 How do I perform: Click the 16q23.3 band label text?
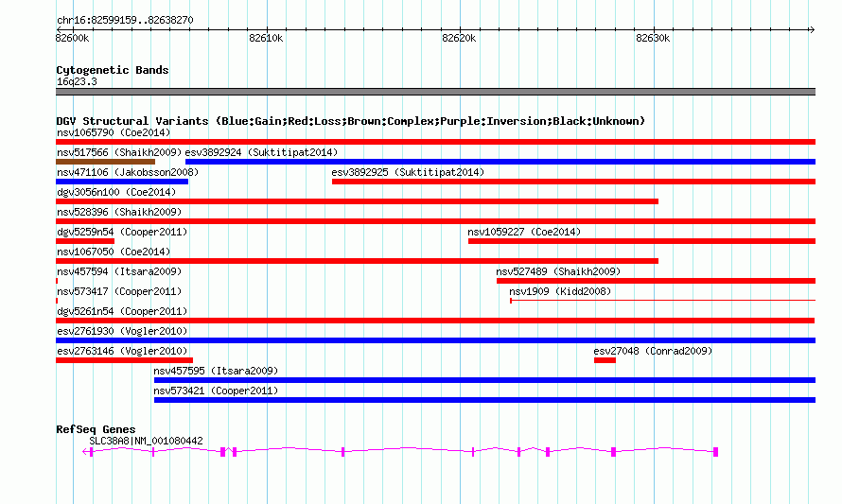pos(77,81)
